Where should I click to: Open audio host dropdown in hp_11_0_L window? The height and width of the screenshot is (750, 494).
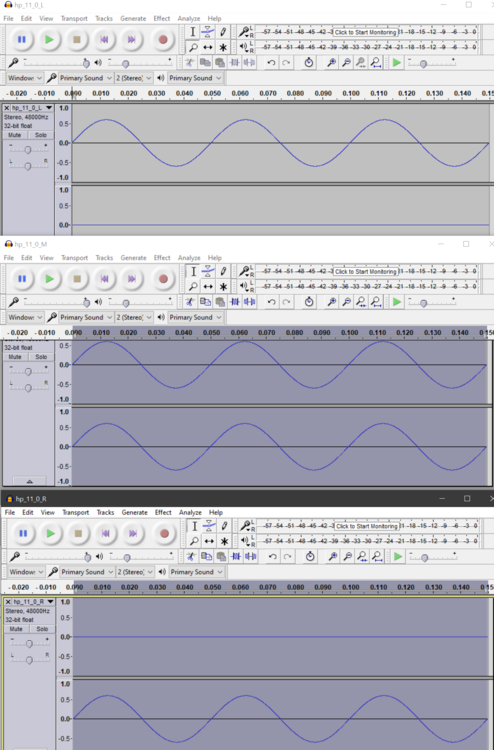[x=25, y=78]
